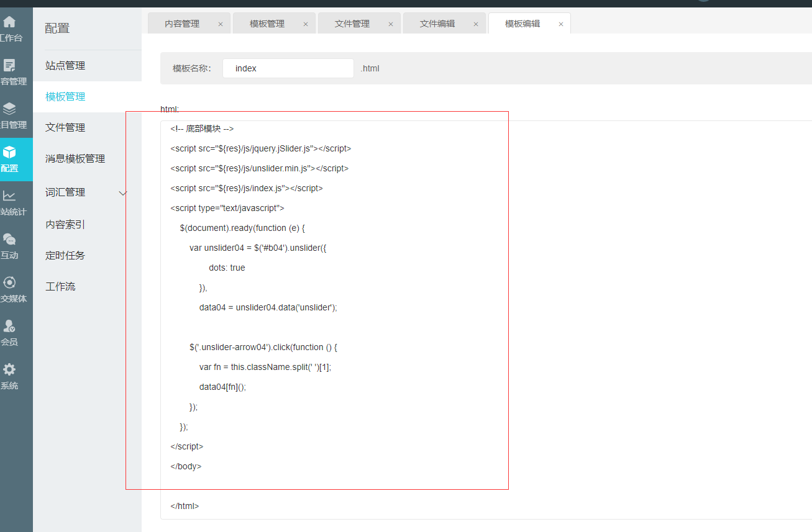Close the 内容管理 tab
This screenshot has width=812, height=532.
coord(221,24)
